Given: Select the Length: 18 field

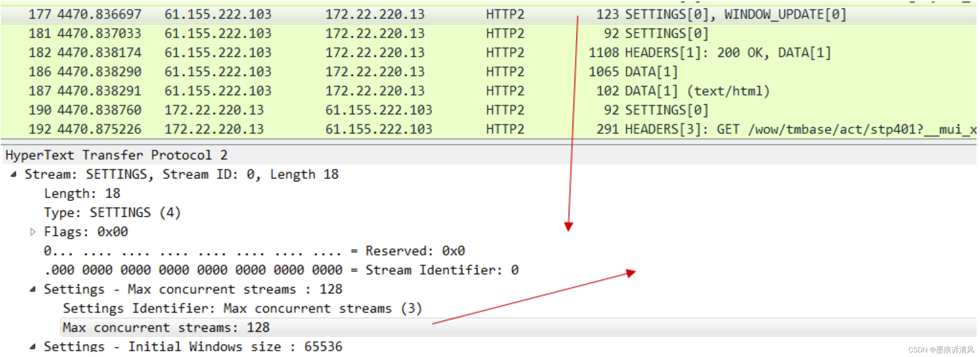Looking at the screenshot, I should tap(82, 193).
